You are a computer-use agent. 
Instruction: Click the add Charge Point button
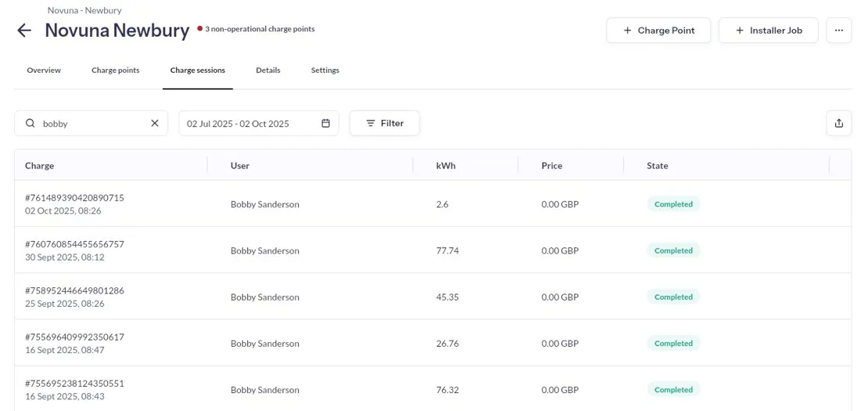[x=658, y=31]
